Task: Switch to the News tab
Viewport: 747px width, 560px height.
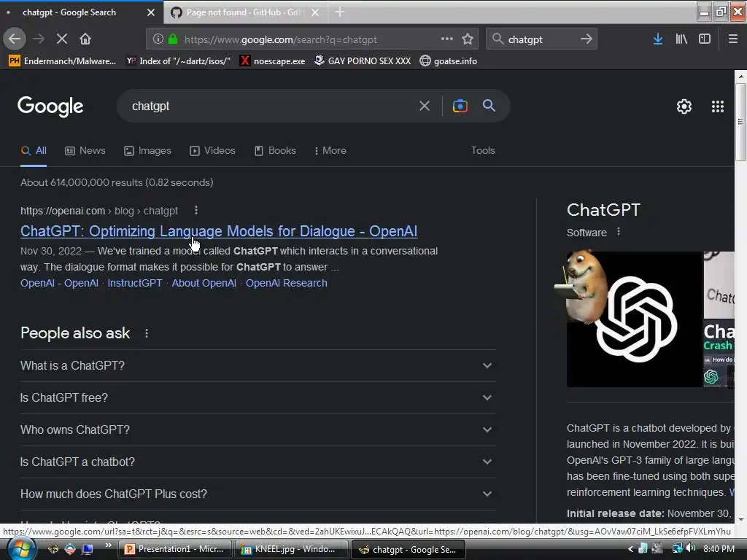Action: pyautogui.click(x=85, y=150)
